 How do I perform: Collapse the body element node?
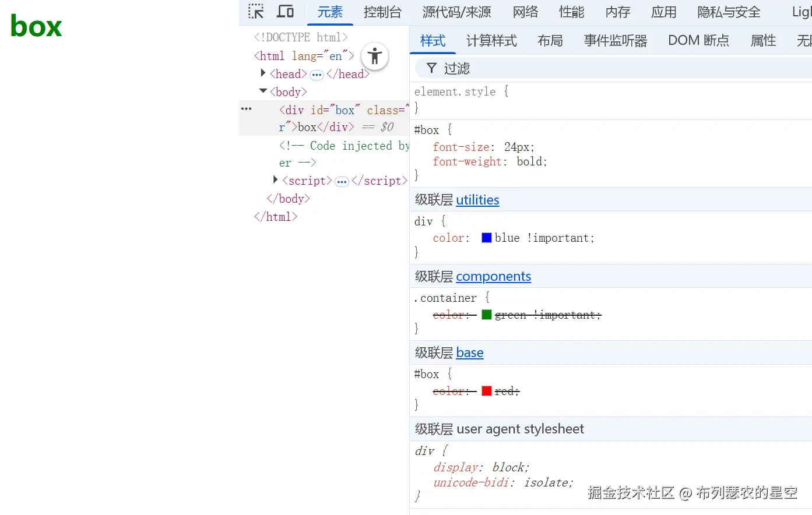(x=263, y=91)
